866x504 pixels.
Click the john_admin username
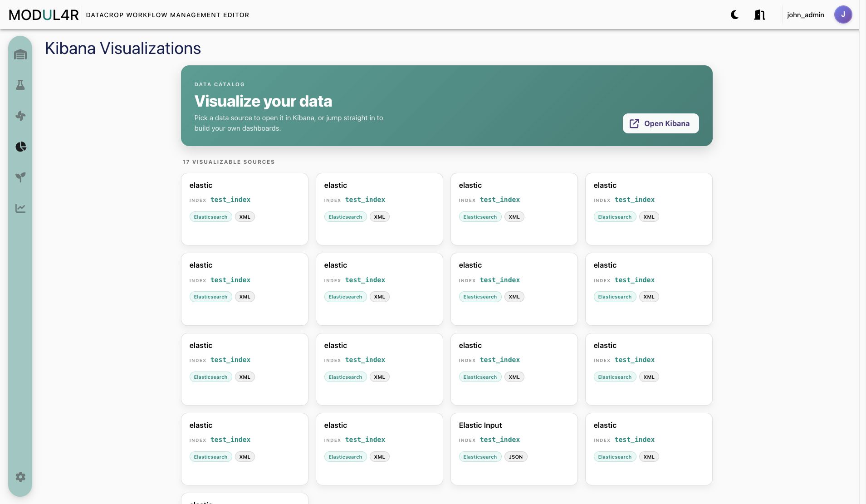(806, 15)
